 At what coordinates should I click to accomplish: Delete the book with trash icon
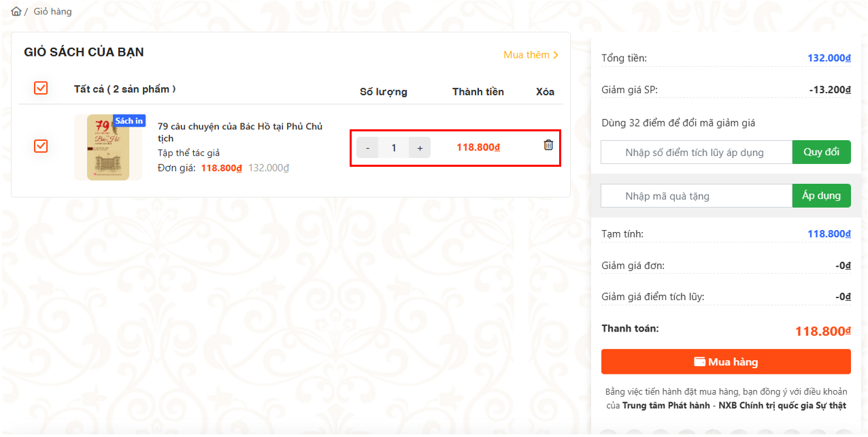point(548,145)
